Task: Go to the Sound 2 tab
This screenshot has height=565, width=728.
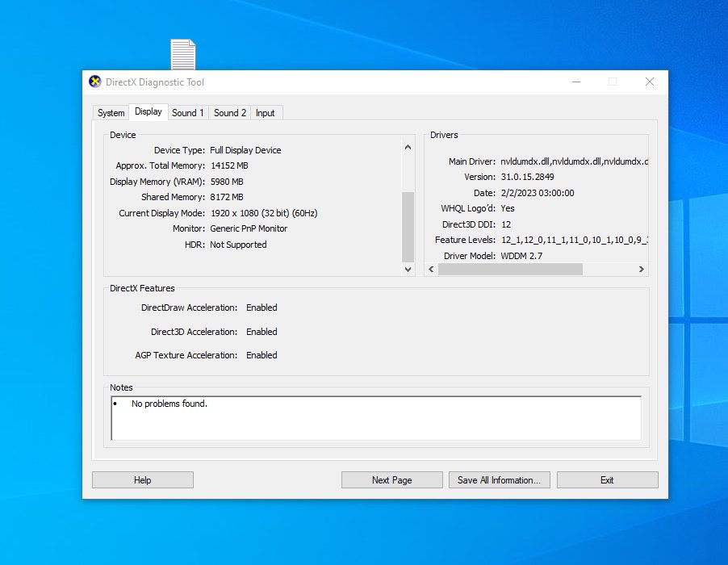Action: click(230, 113)
